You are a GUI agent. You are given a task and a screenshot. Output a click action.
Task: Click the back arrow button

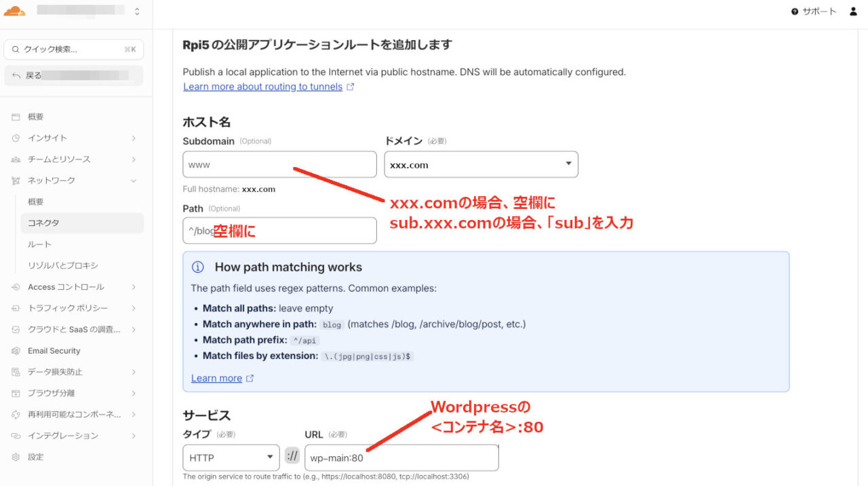pyautogui.click(x=16, y=75)
